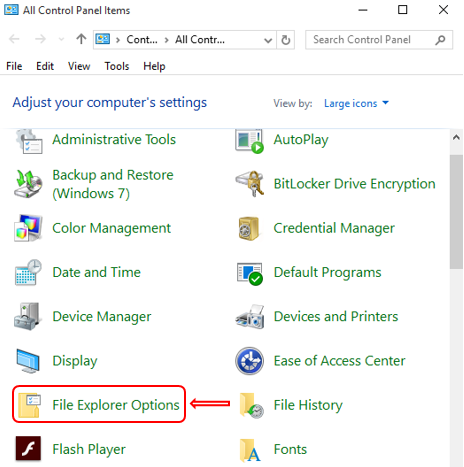464x467 pixels.
Task: Open BitLocker Drive Encryption icon
Action: click(x=249, y=184)
